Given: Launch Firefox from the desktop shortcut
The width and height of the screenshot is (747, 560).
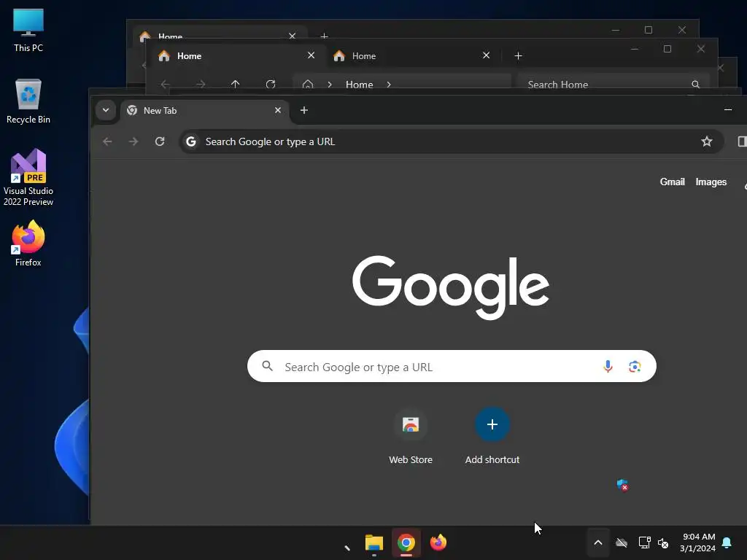Looking at the screenshot, I should point(28,244).
